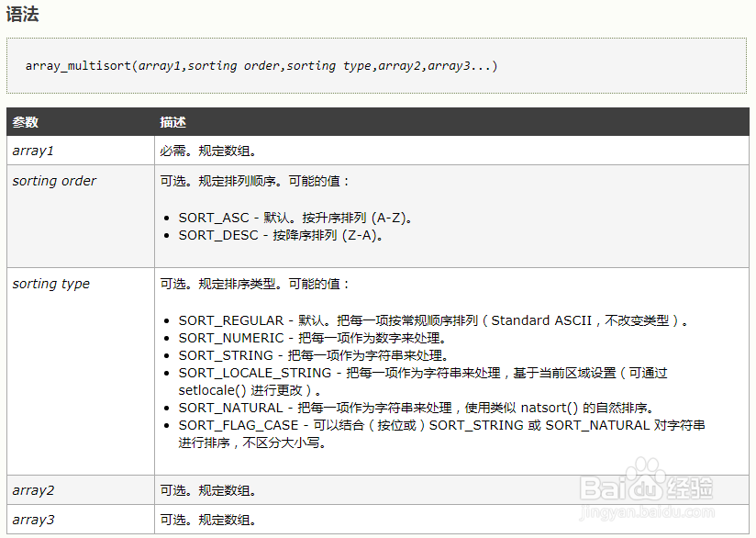
Task: Select the array3 parameter row
Action: point(32,519)
